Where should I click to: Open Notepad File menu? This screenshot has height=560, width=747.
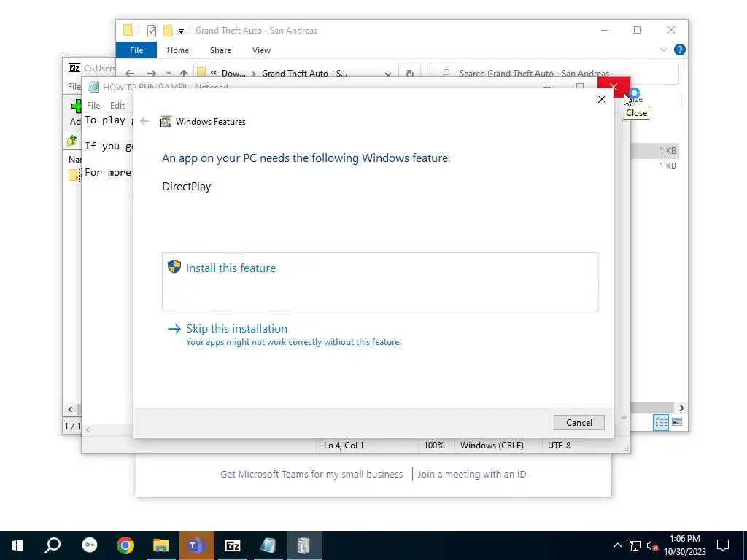93,106
